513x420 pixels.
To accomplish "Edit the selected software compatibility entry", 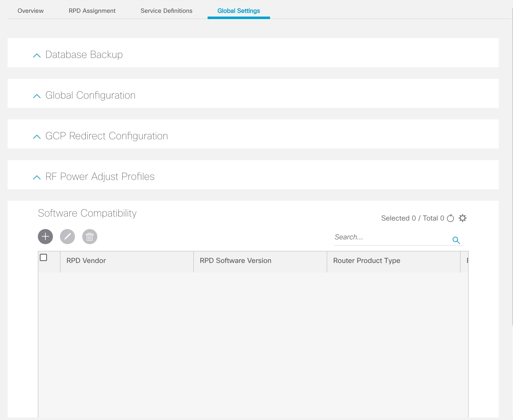I will click(67, 236).
